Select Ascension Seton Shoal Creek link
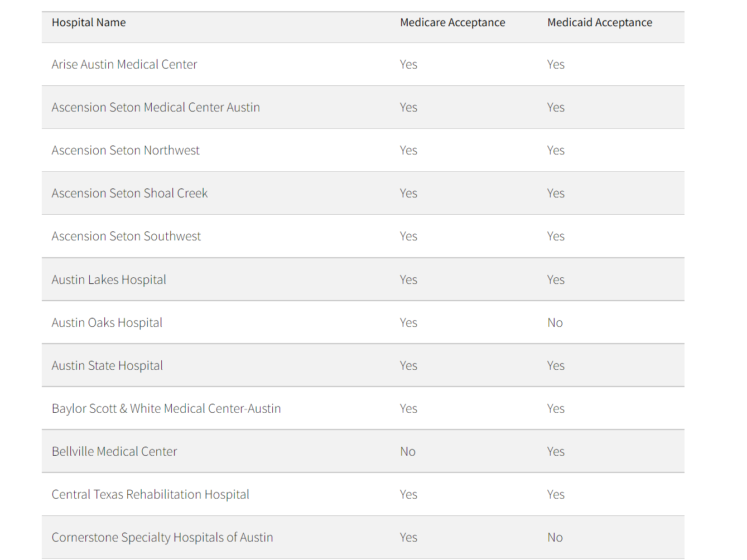 click(x=129, y=194)
